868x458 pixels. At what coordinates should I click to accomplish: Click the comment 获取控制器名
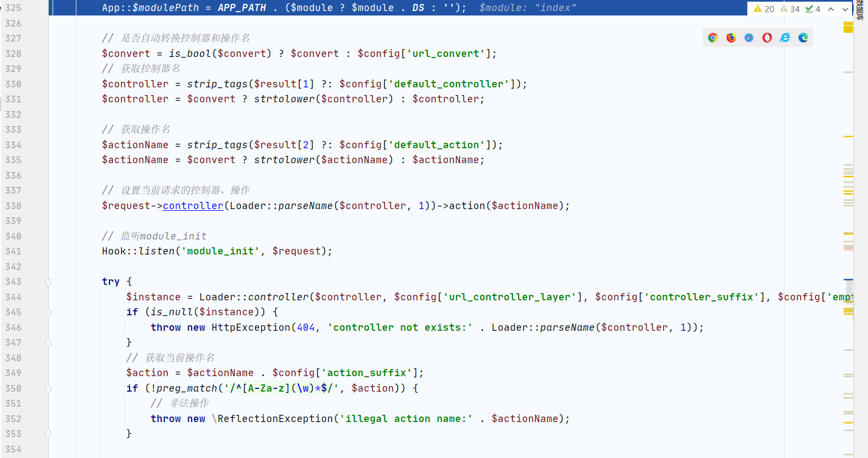(x=141, y=69)
